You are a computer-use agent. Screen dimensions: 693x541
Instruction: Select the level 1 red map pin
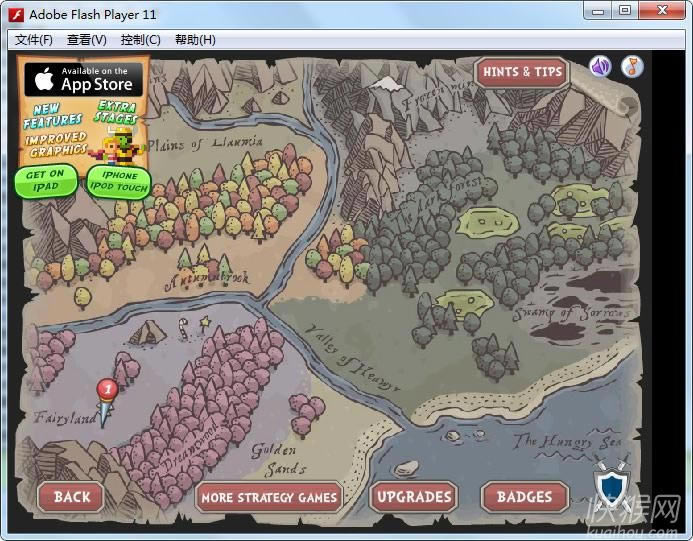click(x=107, y=390)
